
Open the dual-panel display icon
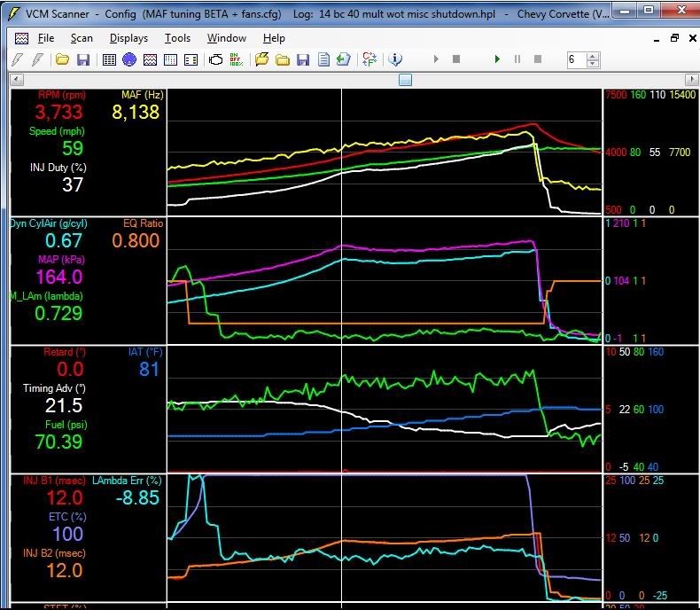[191, 59]
